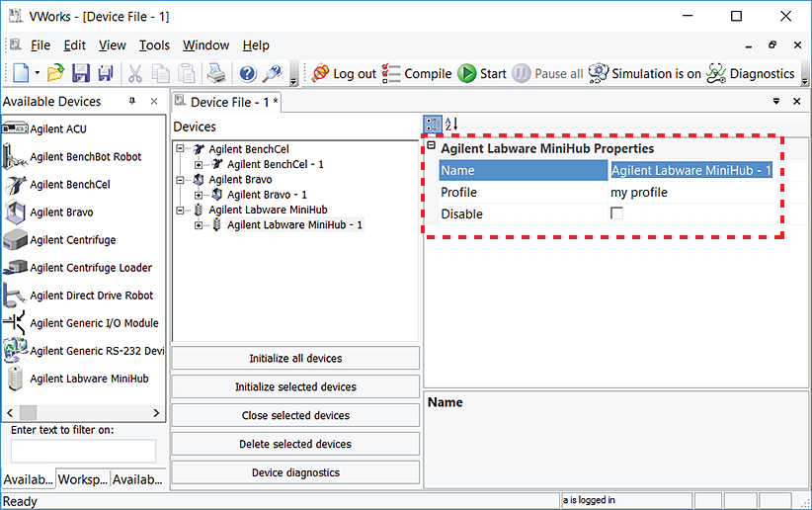Toggle the Simulation is on button

pos(644,73)
